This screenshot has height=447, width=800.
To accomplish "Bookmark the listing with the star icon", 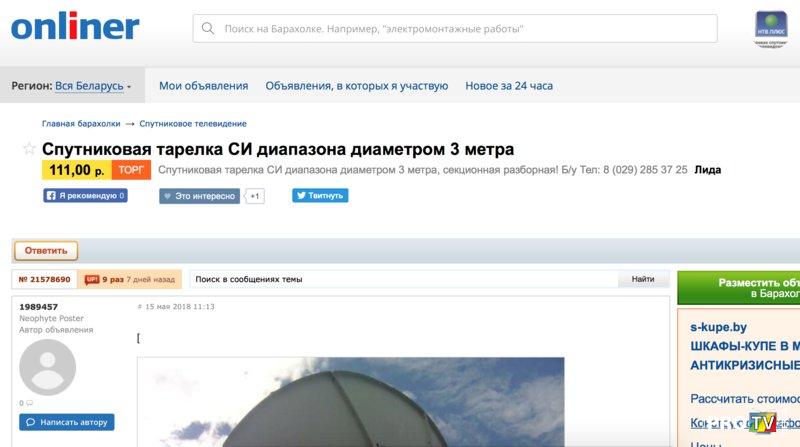I will [x=29, y=149].
